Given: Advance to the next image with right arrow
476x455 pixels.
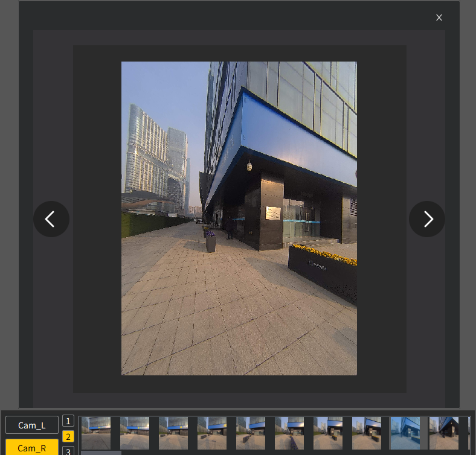Looking at the screenshot, I should [x=427, y=219].
